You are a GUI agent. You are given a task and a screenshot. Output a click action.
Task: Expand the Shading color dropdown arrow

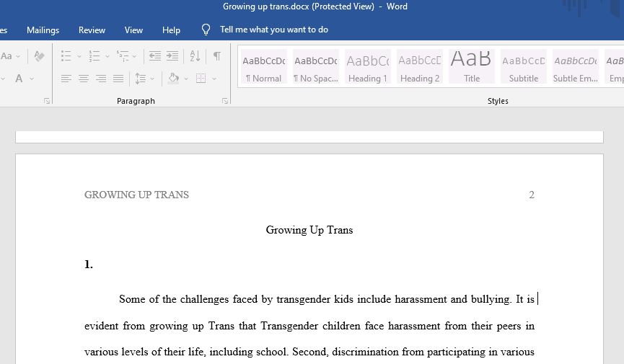186,79
